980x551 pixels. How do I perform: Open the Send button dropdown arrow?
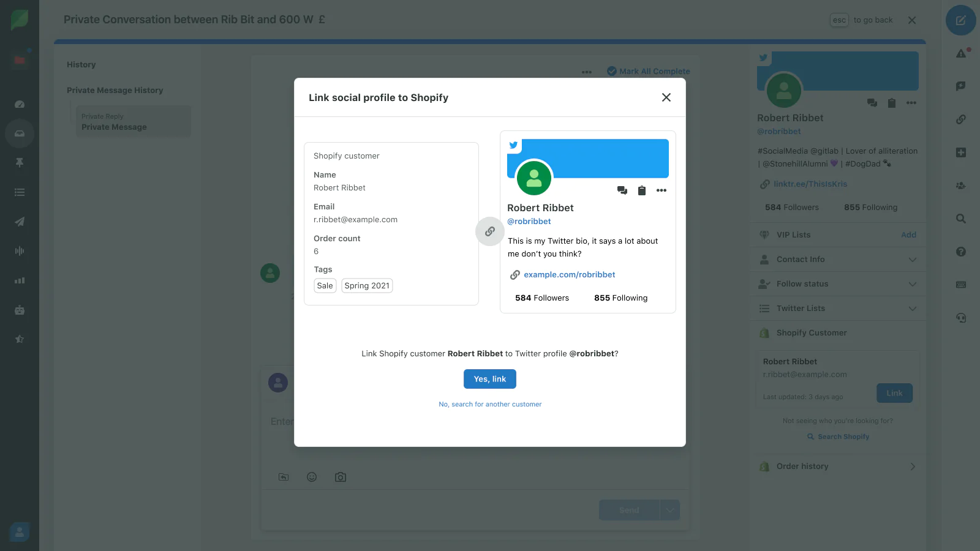(670, 510)
